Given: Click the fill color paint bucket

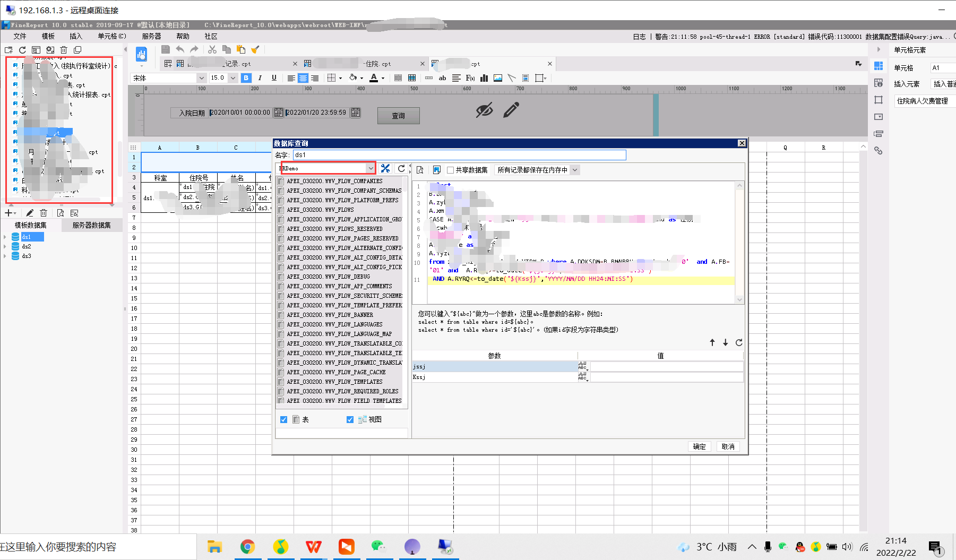Looking at the screenshot, I should click(353, 78).
